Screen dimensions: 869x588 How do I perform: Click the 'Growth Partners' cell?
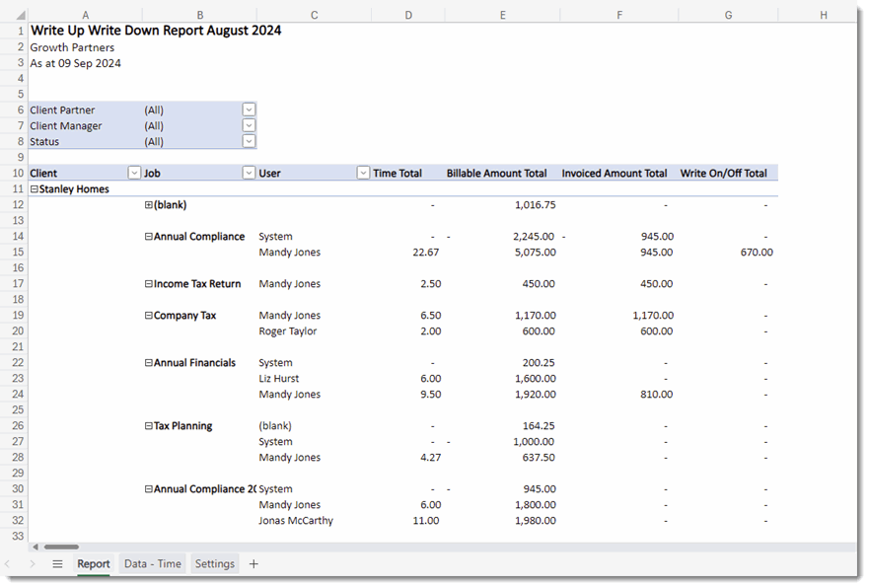[x=72, y=47]
